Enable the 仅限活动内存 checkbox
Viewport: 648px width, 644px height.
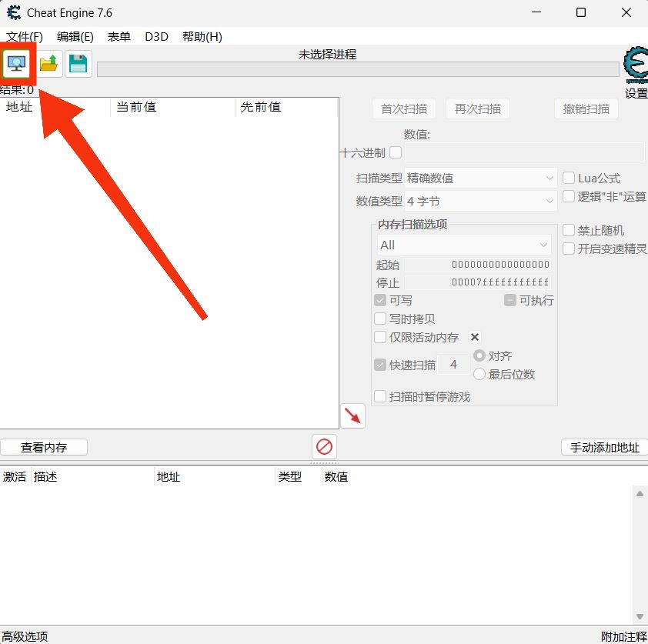coord(379,337)
